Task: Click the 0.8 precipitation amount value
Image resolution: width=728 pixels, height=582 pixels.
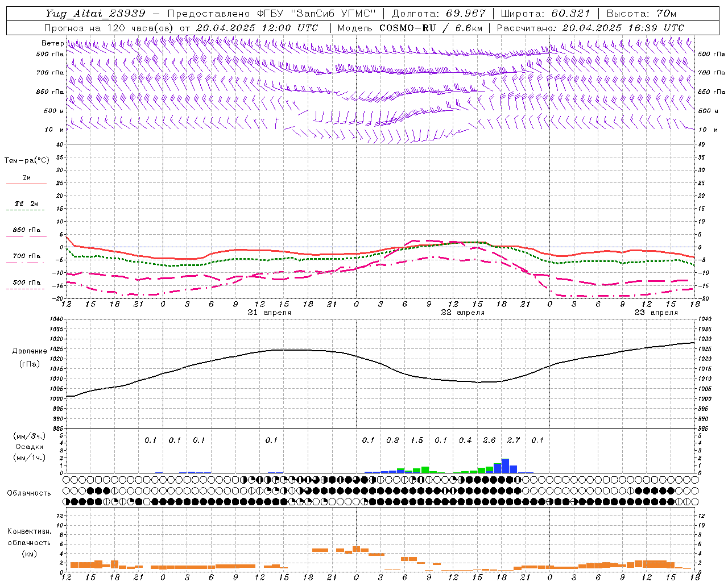Action: coord(392,440)
